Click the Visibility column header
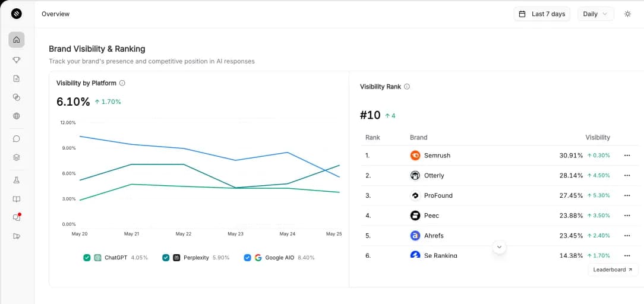Image resolution: width=644 pixels, height=304 pixels. [598, 137]
